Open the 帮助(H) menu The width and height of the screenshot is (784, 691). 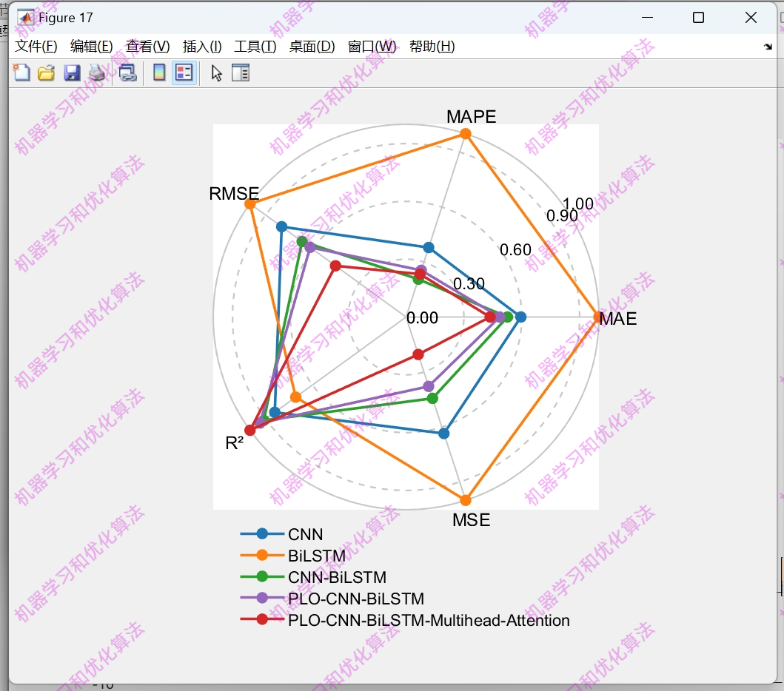[432, 47]
